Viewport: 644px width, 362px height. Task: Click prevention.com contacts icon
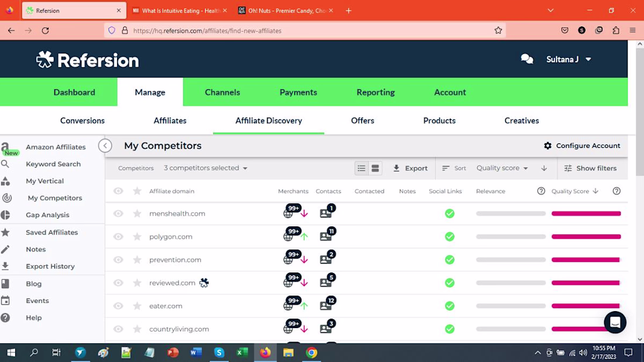click(326, 260)
